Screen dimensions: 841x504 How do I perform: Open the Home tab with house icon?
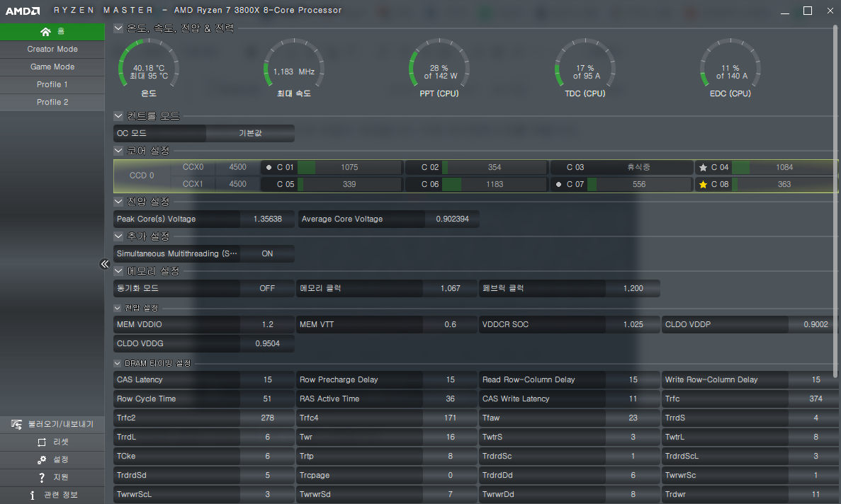pos(52,32)
